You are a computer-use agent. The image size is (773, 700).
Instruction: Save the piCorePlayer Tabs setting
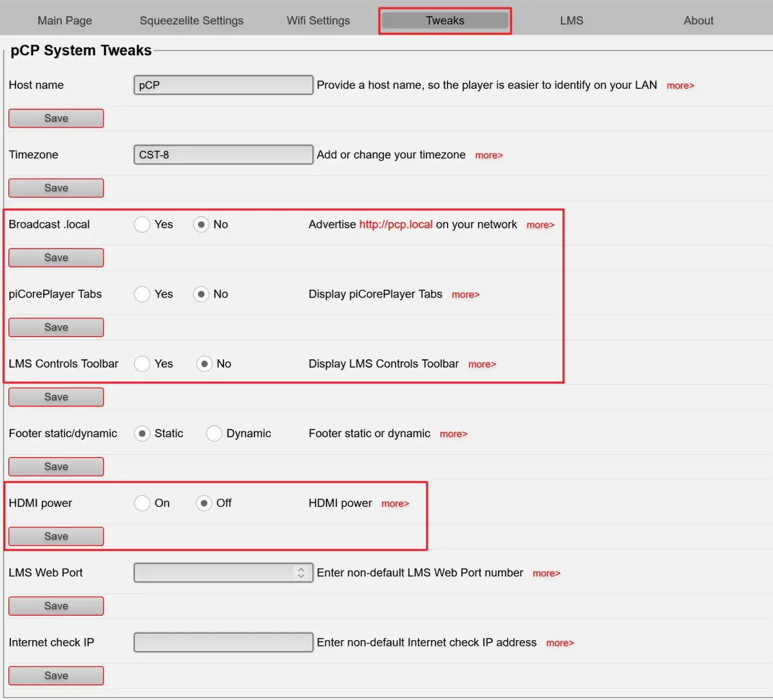click(56, 327)
